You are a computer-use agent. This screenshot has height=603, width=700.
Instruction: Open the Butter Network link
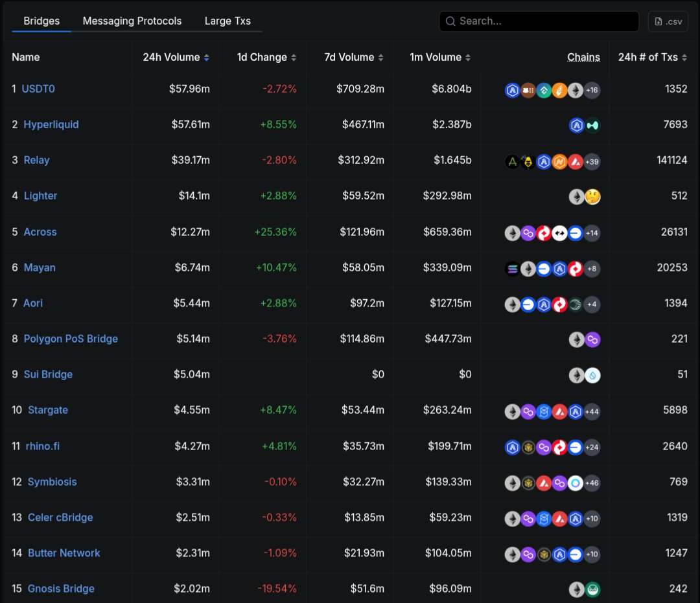(x=64, y=553)
